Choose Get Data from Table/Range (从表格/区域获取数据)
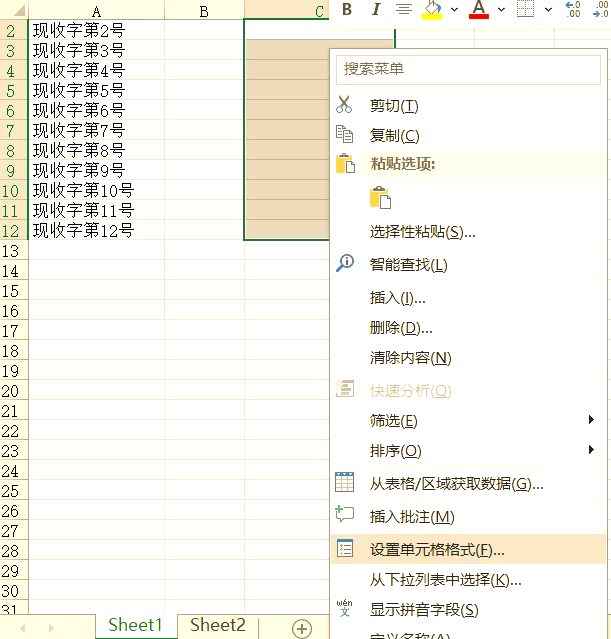This screenshot has height=639, width=611. click(x=468, y=484)
